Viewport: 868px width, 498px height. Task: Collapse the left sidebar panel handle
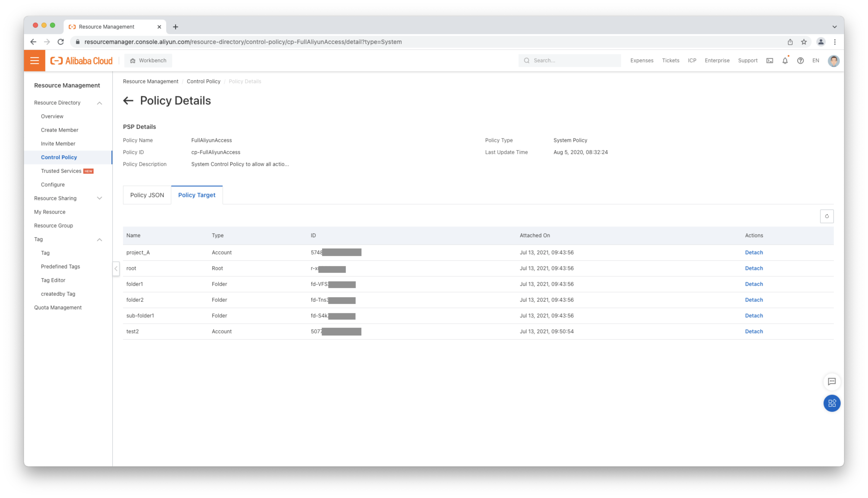[116, 268]
